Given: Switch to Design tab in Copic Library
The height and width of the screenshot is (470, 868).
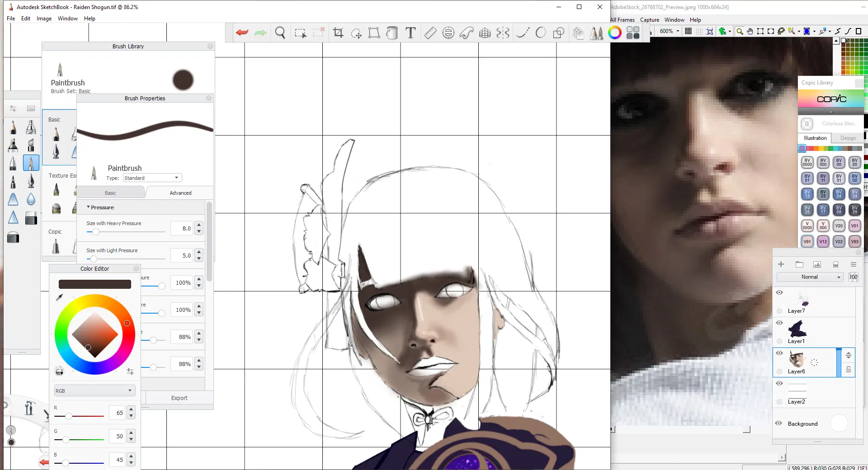Looking at the screenshot, I should pyautogui.click(x=848, y=138).
